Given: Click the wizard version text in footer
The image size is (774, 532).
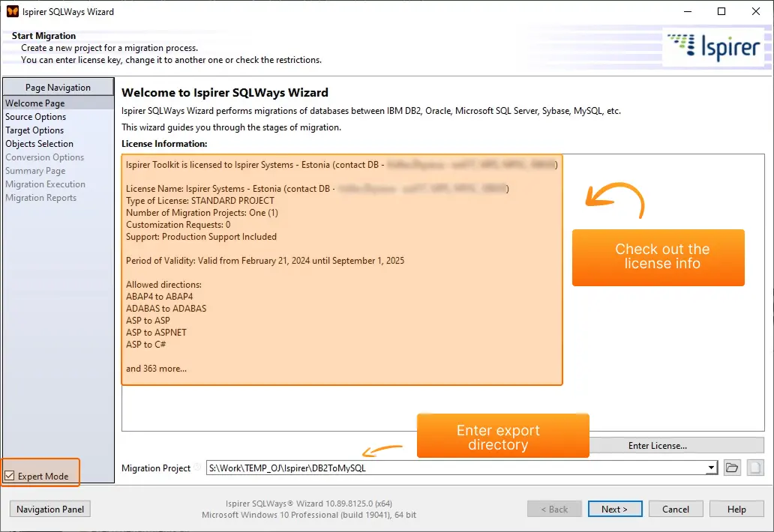Looking at the screenshot, I should [x=309, y=504].
